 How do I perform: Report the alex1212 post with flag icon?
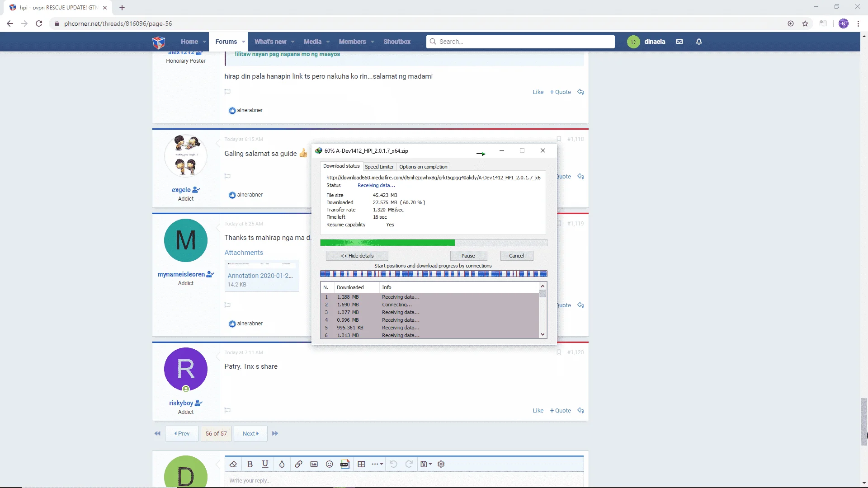[227, 92]
